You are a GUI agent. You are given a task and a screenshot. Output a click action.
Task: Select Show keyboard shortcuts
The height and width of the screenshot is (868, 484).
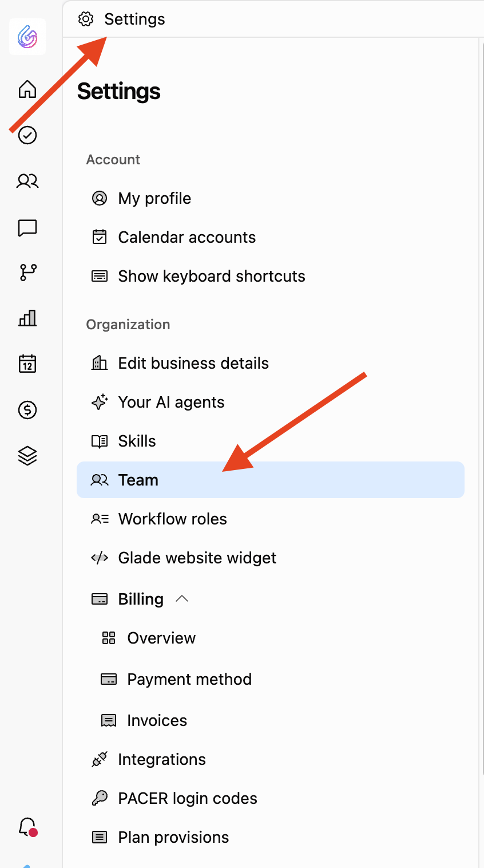tap(271, 276)
